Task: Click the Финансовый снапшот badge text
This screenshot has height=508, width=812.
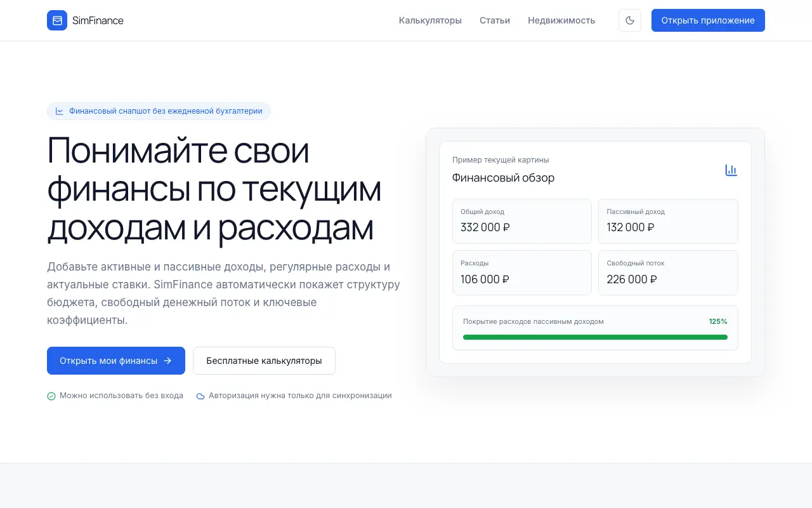Action: click(166, 111)
